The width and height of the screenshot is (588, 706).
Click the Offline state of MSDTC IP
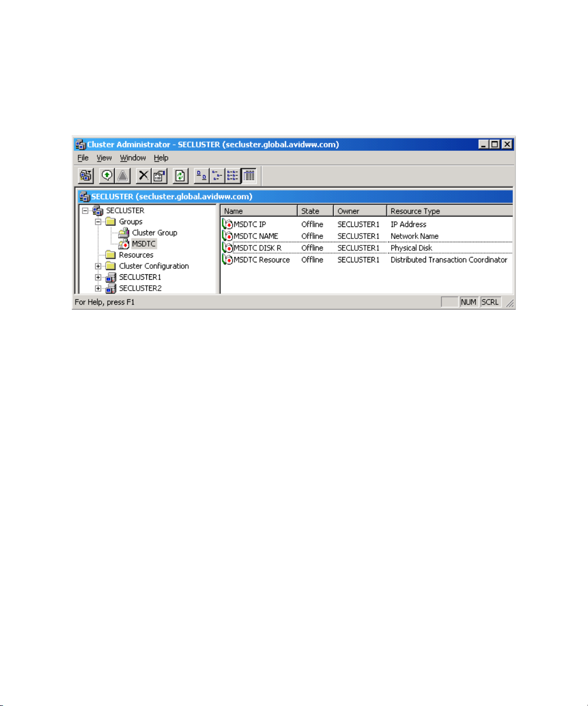point(312,224)
